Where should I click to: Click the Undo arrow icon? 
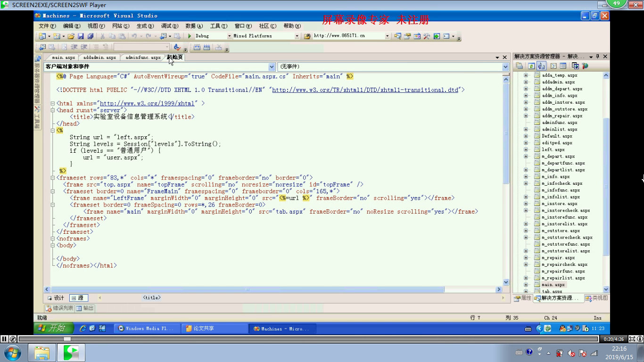[x=134, y=36]
